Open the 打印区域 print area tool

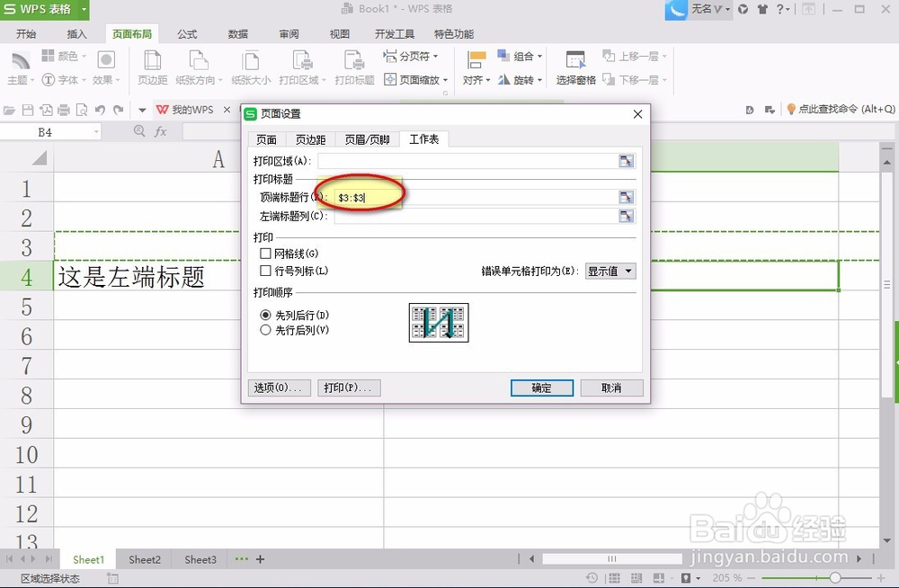coord(302,67)
